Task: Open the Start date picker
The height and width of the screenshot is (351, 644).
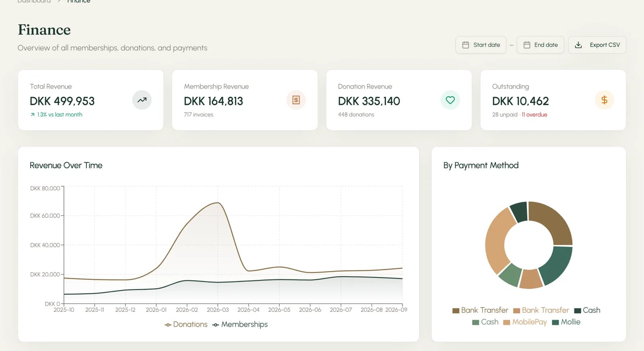Action: click(x=481, y=45)
